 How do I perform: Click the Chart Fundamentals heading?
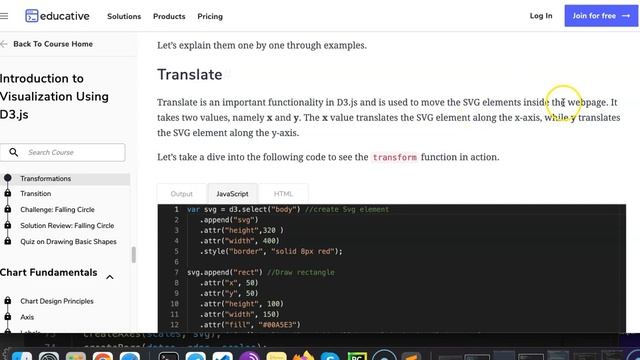(x=49, y=273)
